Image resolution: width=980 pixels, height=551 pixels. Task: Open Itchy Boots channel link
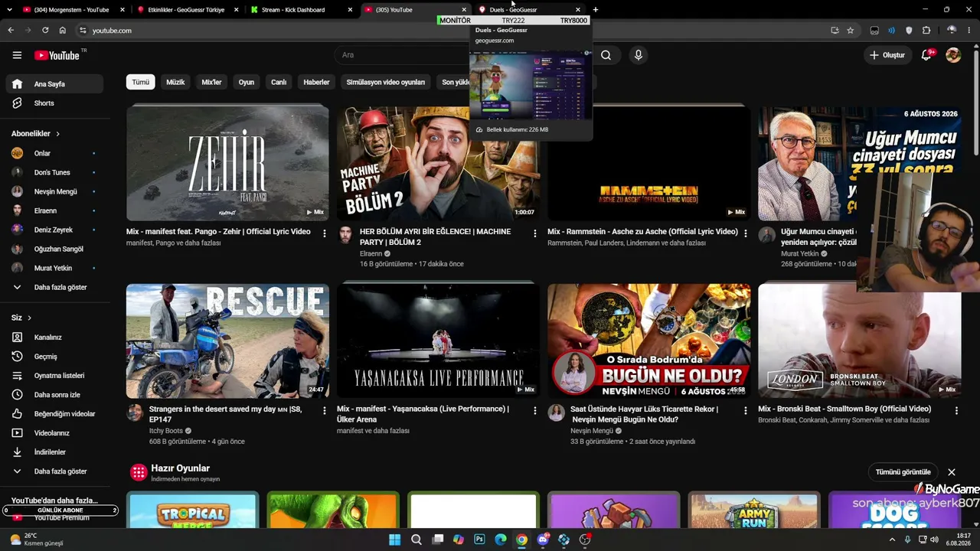tap(165, 431)
